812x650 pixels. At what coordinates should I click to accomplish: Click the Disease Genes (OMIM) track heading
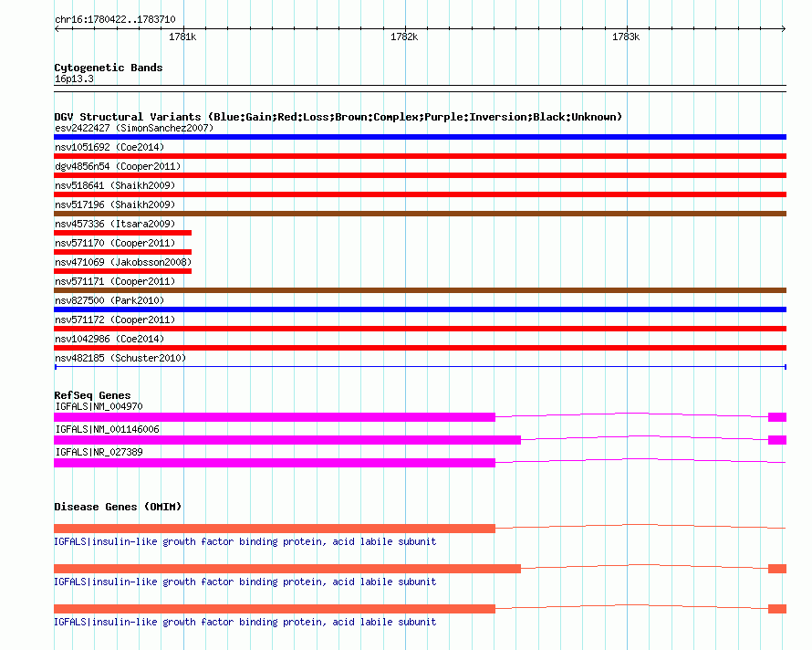[x=118, y=507]
